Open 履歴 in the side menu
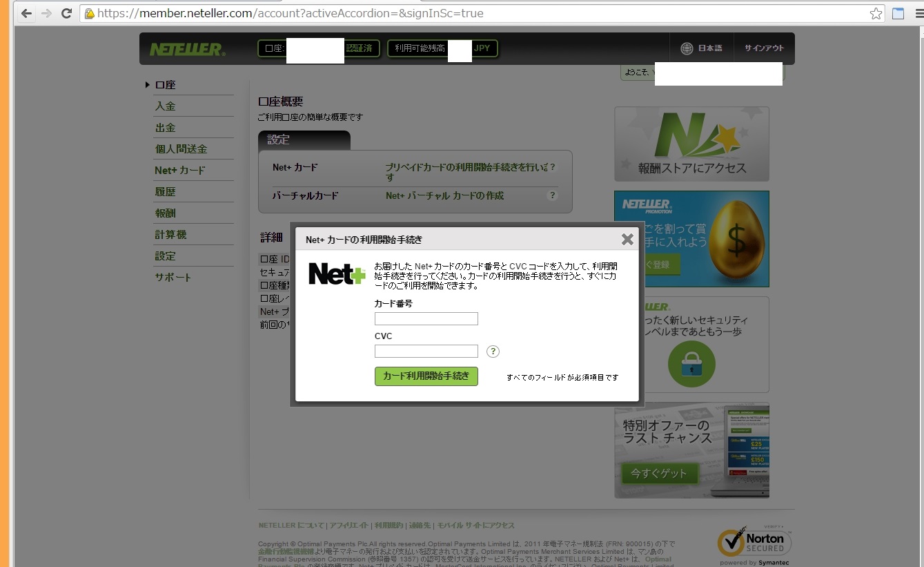Image resolution: width=924 pixels, height=567 pixels. pos(166,192)
